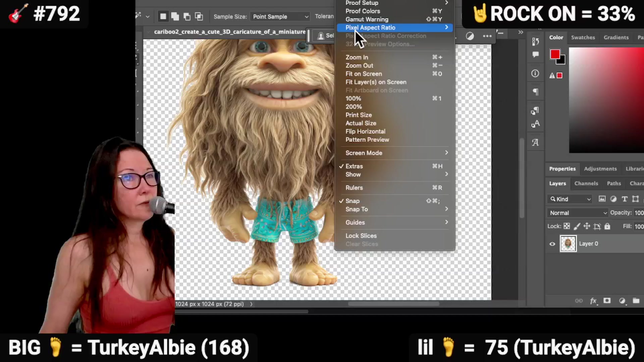
Task: Open the Glyphs panel icon
Action: tap(535, 142)
